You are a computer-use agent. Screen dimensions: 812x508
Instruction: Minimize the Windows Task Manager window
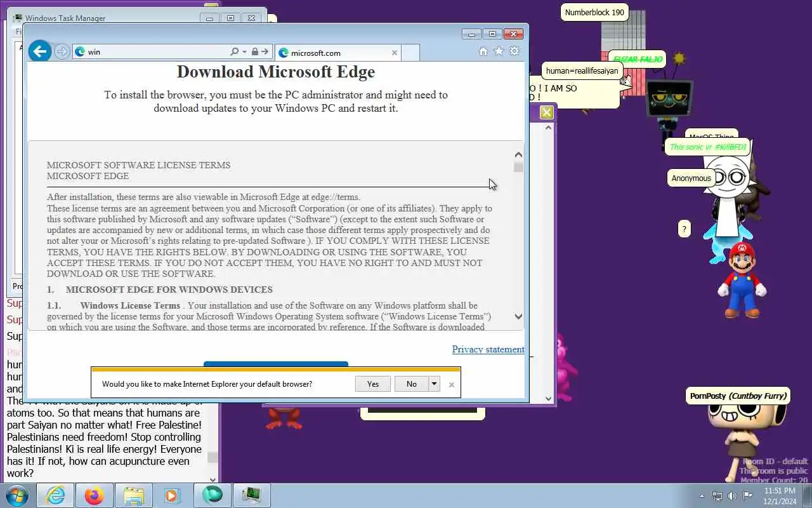[210, 18]
